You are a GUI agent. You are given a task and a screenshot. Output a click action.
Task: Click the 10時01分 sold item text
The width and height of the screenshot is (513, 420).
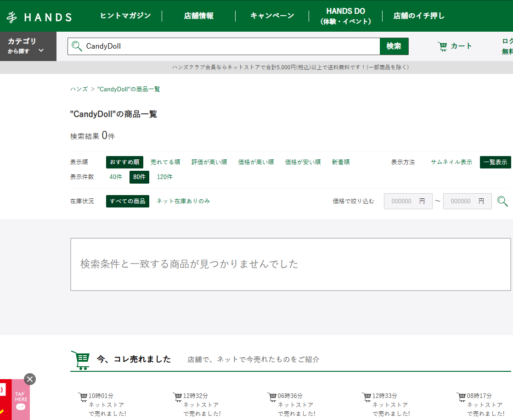[x=107, y=405]
